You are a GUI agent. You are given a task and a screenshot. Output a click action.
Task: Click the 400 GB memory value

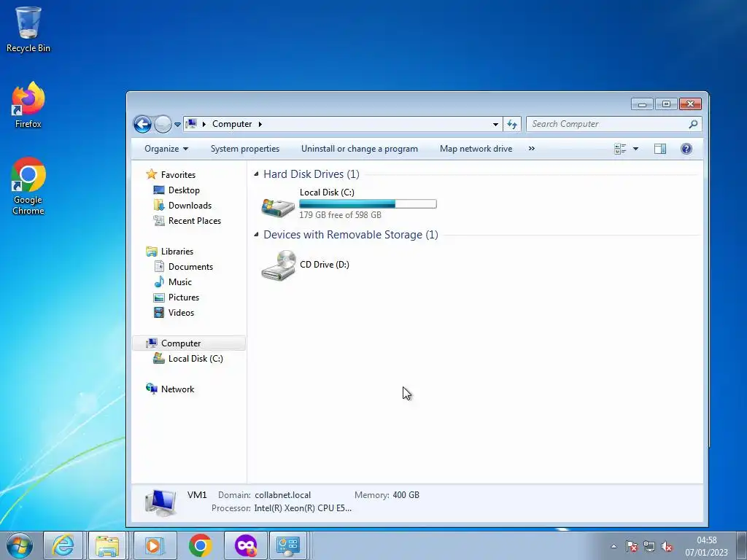tap(406, 495)
